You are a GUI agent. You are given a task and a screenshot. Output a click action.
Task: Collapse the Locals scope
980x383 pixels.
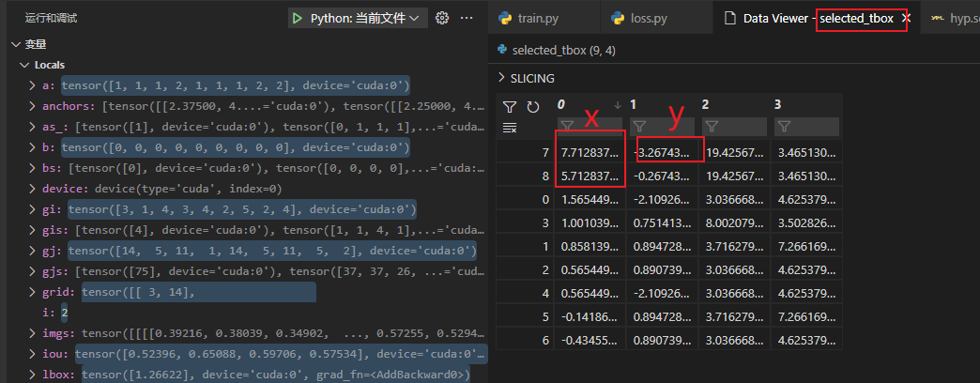24,65
